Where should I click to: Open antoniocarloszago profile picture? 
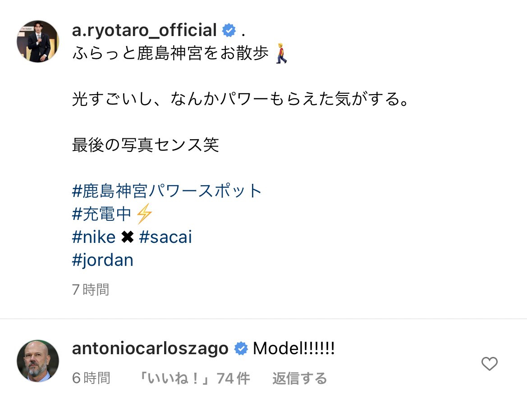coord(38,361)
